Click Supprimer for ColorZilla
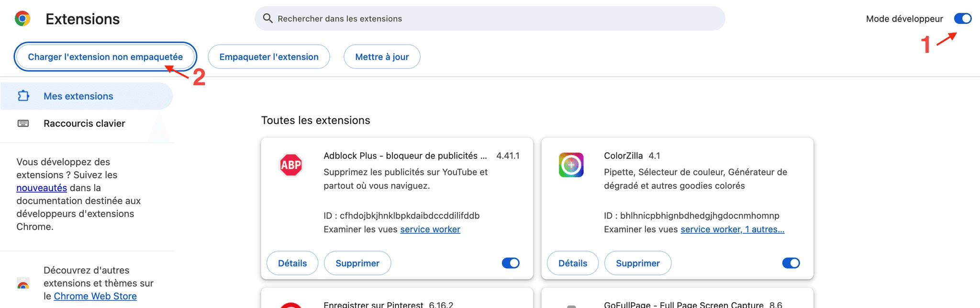 pyautogui.click(x=638, y=263)
